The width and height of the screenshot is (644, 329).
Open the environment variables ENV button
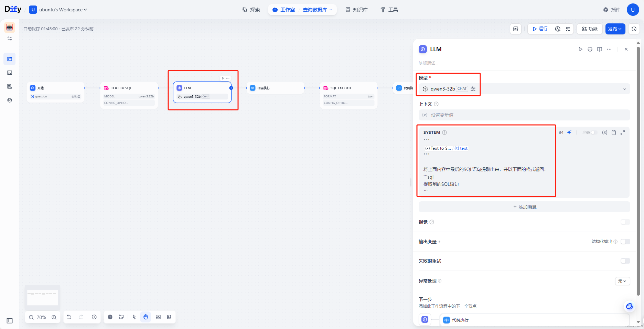pyautogui.click(x=516, y=29)
